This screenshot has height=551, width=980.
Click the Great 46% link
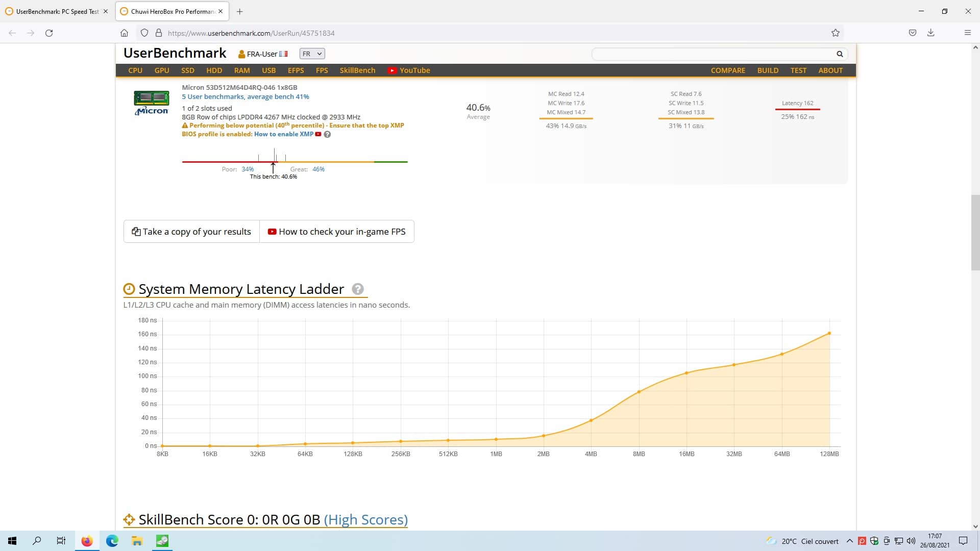pyautogui.click(x=318, y=169)
